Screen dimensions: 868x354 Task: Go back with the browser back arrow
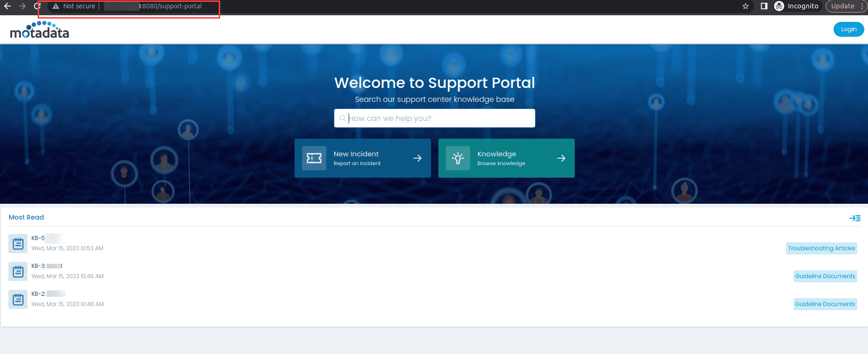click(7, 6)
